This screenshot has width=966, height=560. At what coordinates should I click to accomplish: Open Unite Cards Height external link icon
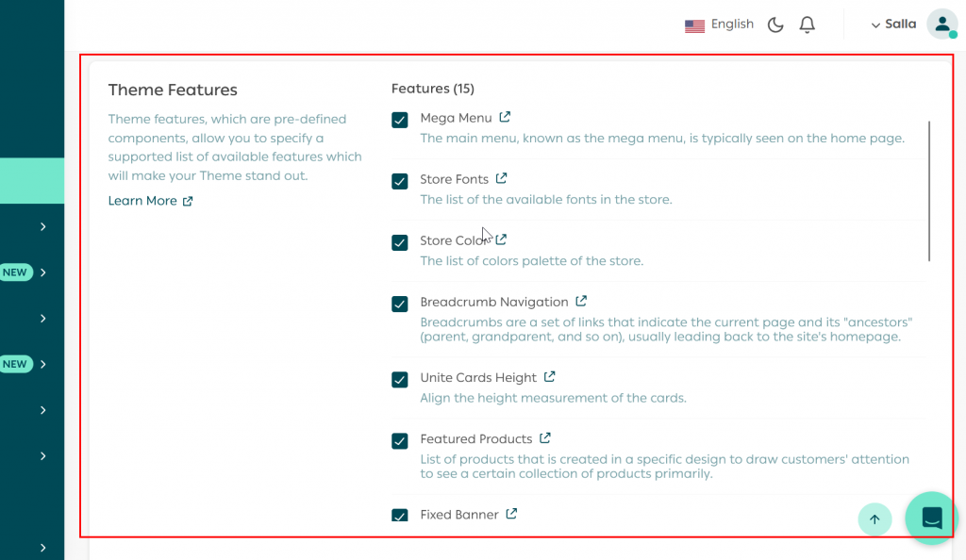click(x=549, y=377)
